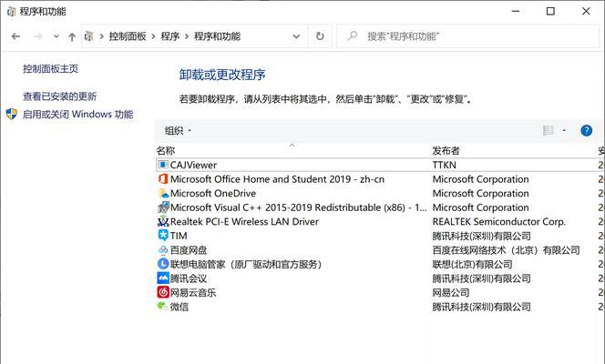Select the 腾讯会议 name text
Viewport: 605px width, 364px height.
click(x=189, y=278)
